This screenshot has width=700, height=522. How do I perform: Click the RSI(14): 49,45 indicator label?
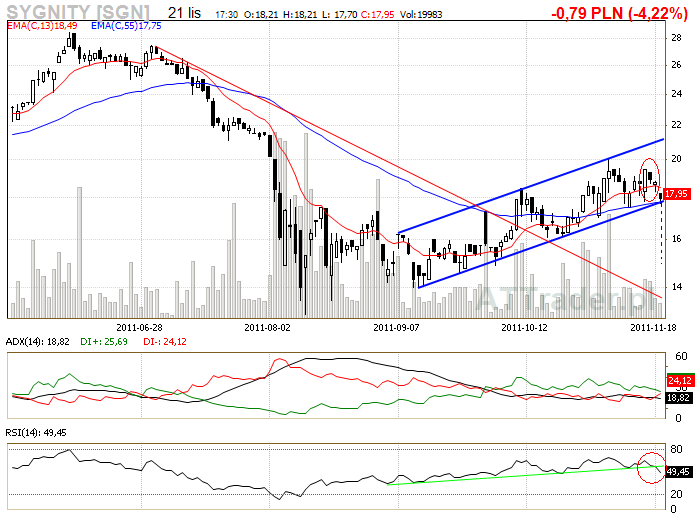[36, 433]
